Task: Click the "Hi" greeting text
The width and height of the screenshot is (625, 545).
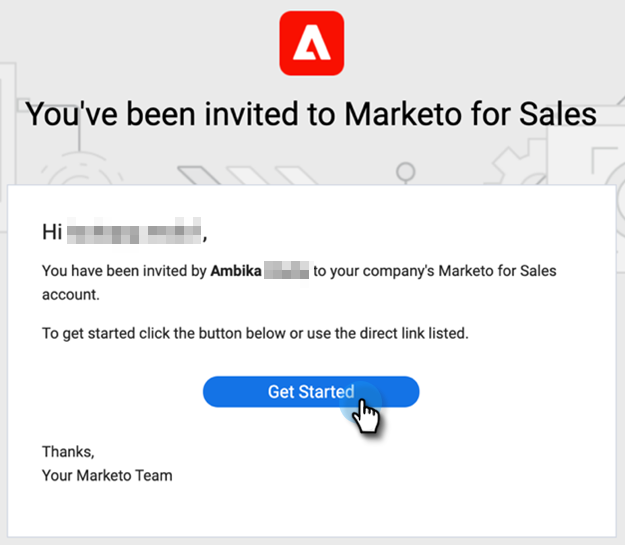Action: pos(52,233)
